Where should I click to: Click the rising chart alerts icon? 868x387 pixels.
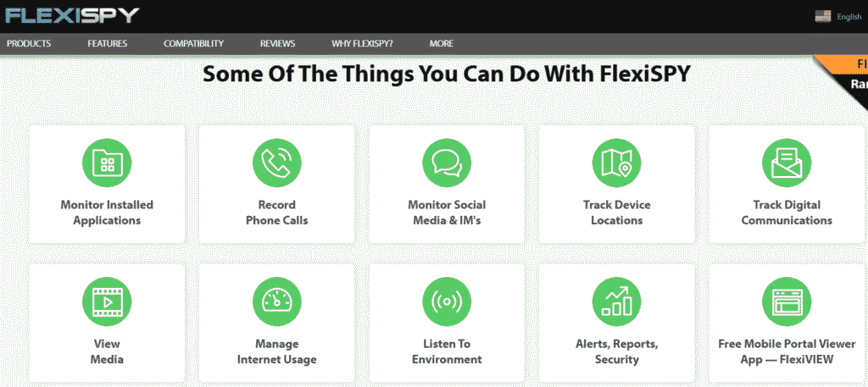(617, 301)
